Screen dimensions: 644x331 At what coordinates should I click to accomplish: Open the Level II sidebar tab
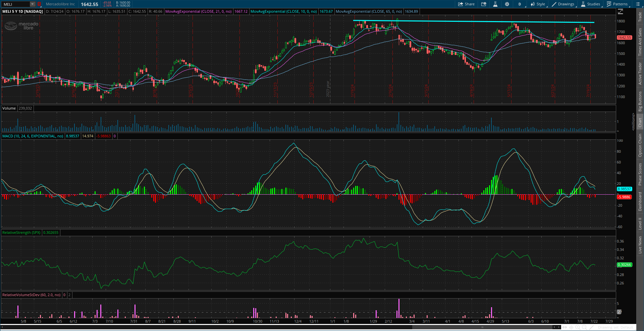[x=640, y=223]
